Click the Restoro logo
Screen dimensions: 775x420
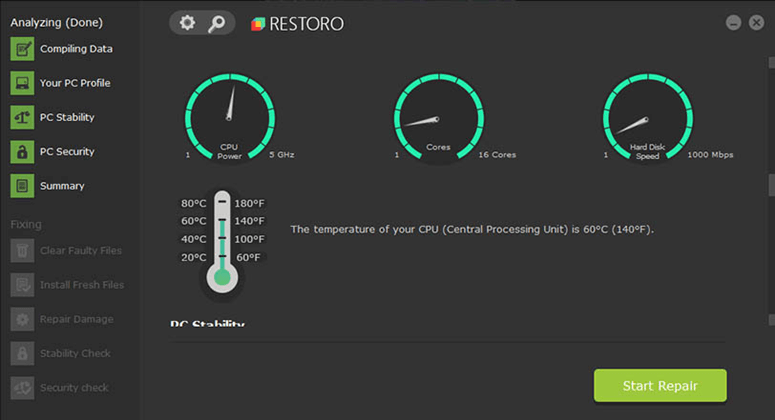pos(297,24)
